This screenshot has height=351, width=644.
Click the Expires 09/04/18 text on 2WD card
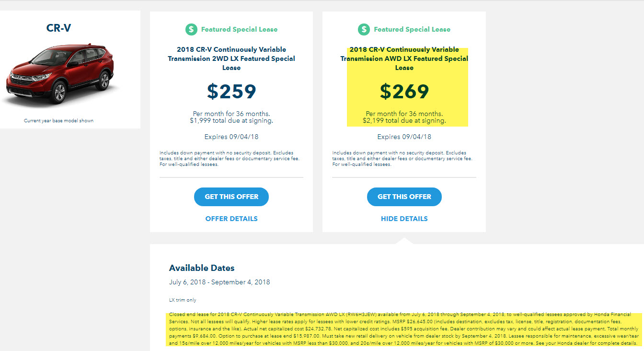coord(231,137)
